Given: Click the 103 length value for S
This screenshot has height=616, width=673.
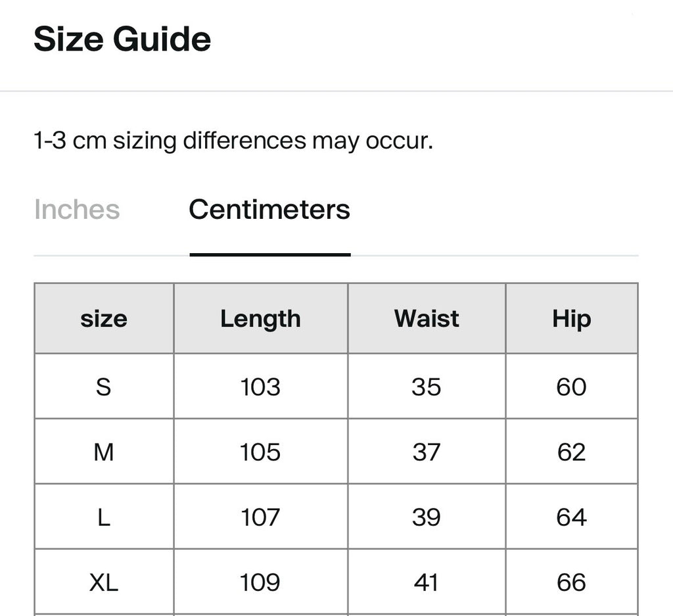Looking at the screenshot, I should click(260, 387).
